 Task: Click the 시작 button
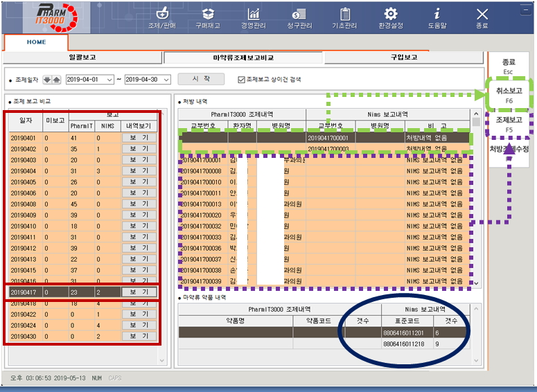pos(201,79)
